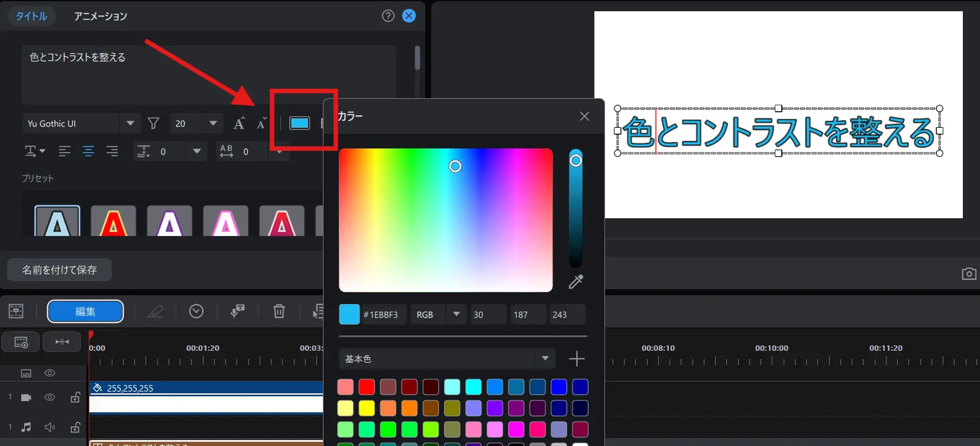Open the text direction dropdown
The height and width of the screenshot is (446, 980).
pyautogui.click(x=35, y=151)
